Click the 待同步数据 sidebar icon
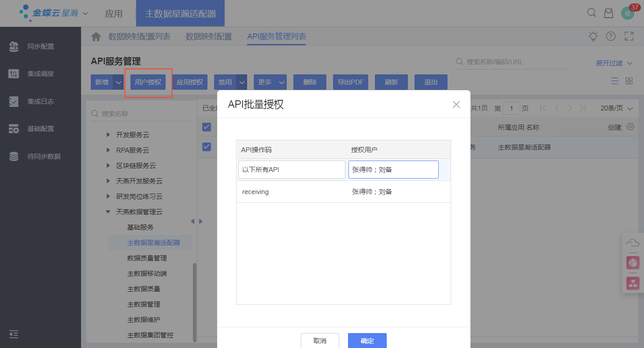This screenshot has width=644, height=348. pos(14,156)
